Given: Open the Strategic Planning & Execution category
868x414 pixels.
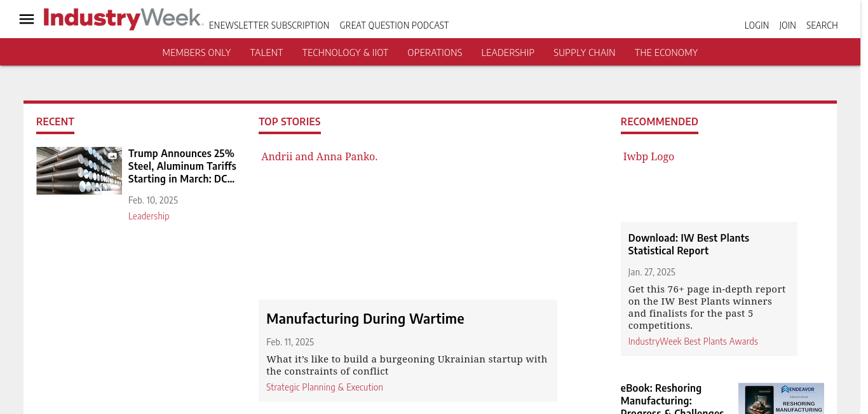Looking at the screenshot, I should point(325,387).
